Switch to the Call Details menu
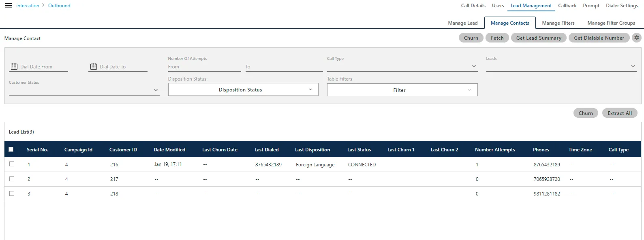The height and width of the screenshot is (240, 644). tap(473, 6)
